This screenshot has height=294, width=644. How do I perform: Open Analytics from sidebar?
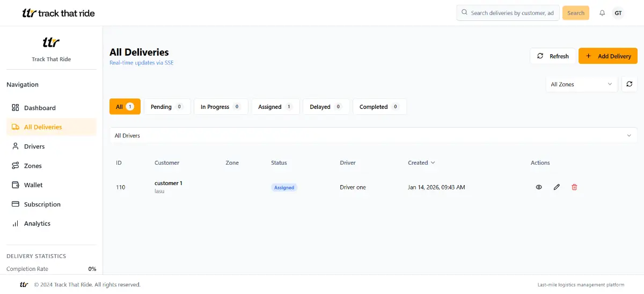point(52,224)
